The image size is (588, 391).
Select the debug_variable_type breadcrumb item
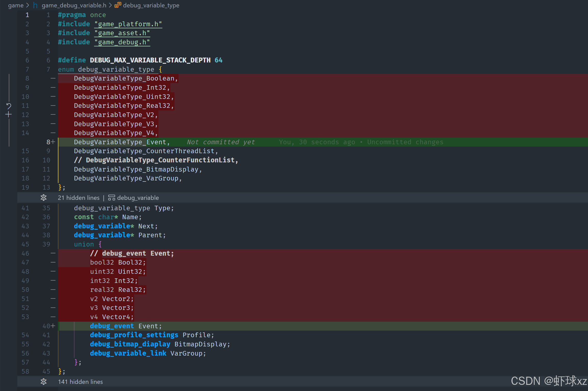151,5
